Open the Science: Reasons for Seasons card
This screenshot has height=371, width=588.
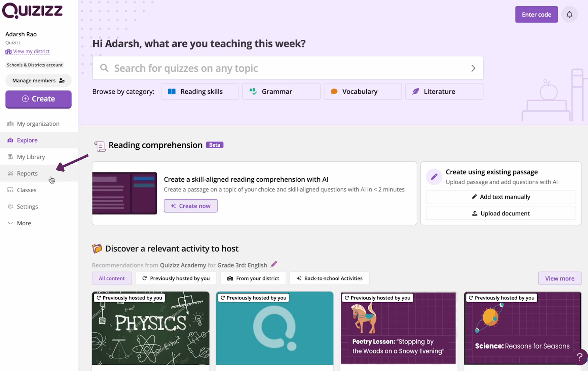(523, 328)
